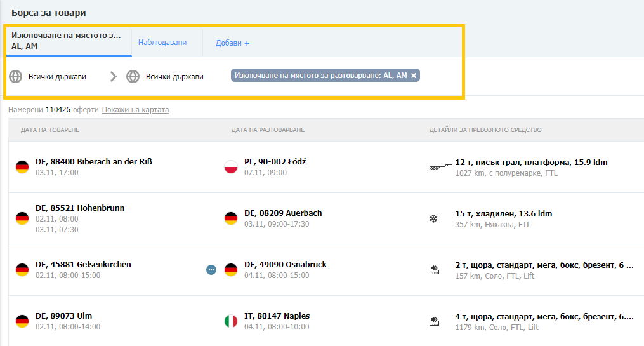The width and height of the screenshot is (644, 346).
Task: Click '12 т, нисък трал, платформа, 15.9 ldm'
Action: tap(531, 163)
